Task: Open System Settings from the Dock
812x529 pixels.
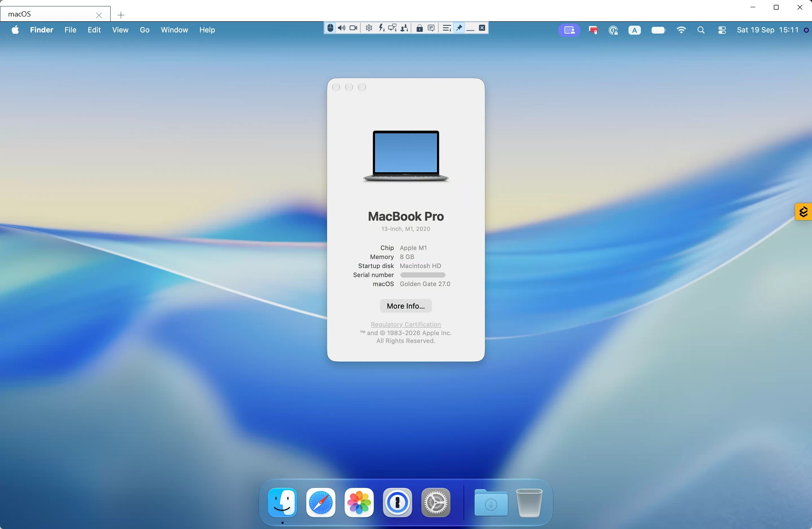Action: [x=436, y=502]
